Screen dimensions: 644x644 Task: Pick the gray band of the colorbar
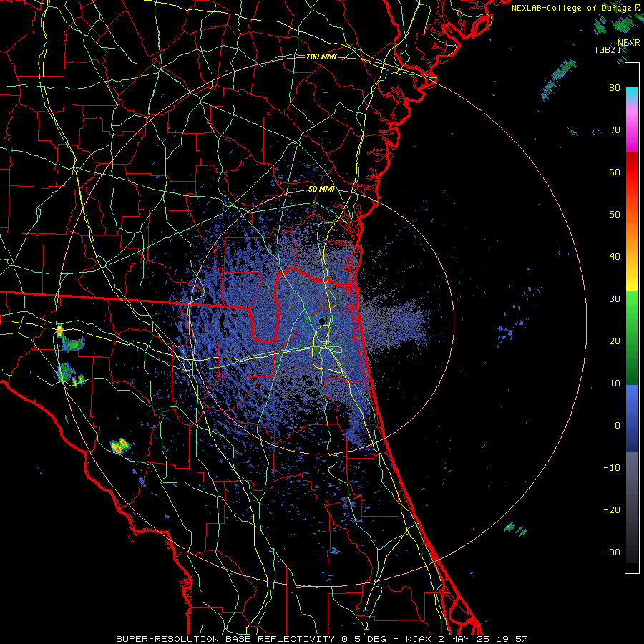(632, 507)
